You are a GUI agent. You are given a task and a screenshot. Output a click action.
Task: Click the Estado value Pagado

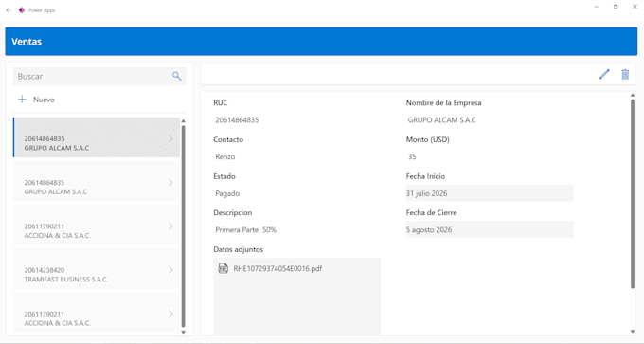click(227, 193)
